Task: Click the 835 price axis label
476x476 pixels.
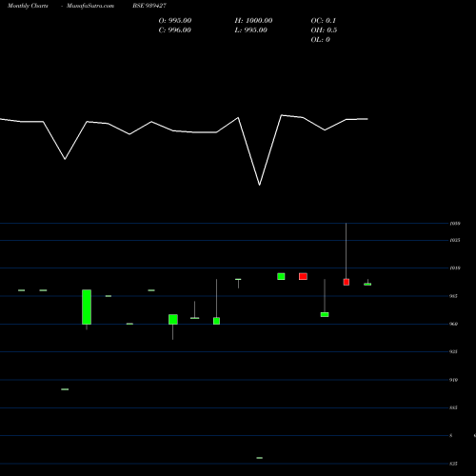Action: pyautogui.click(x=454, y=464)
